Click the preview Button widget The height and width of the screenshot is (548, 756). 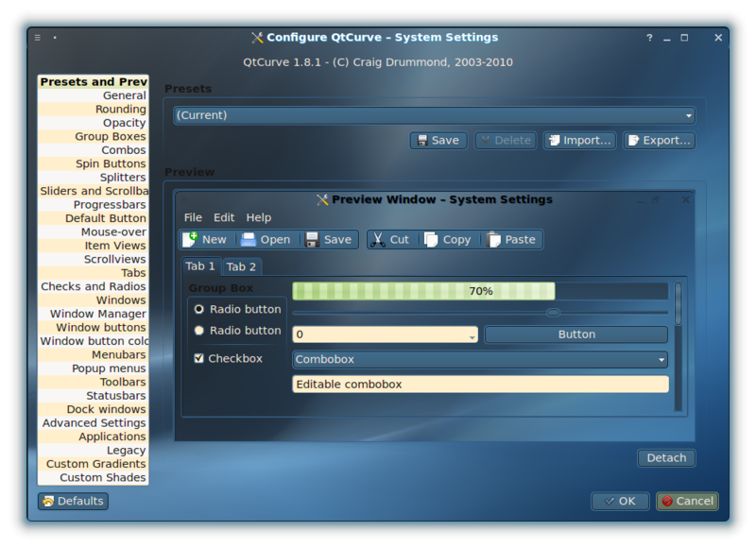576,334
